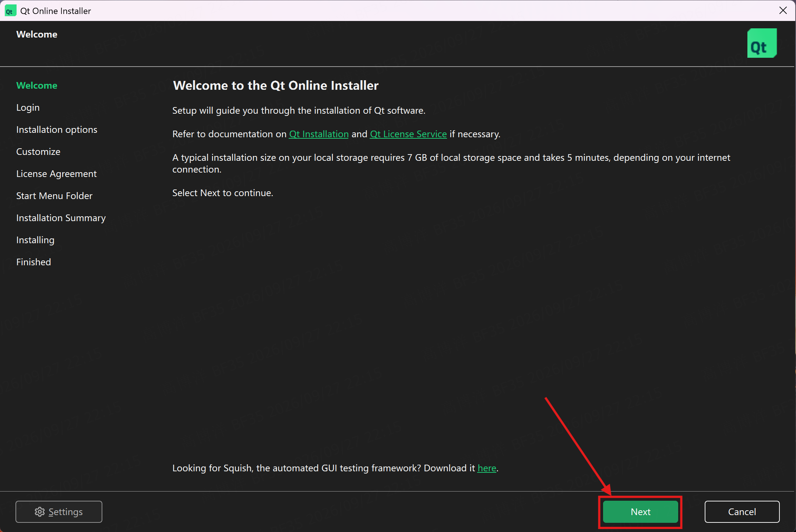Viewport: 796px width, 532px height.
Task: Click the Next button to continue
Action: coord(640,512)
